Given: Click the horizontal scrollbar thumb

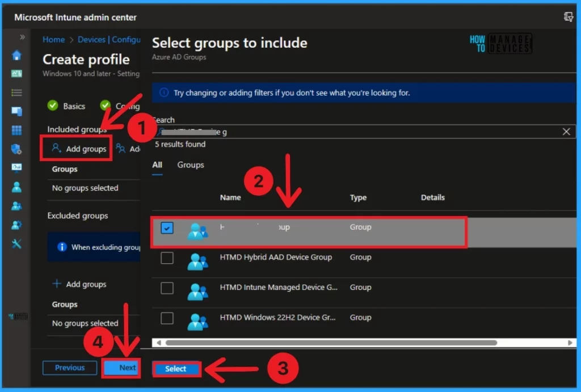Looking at the screenshot, I should click(331, 343).
